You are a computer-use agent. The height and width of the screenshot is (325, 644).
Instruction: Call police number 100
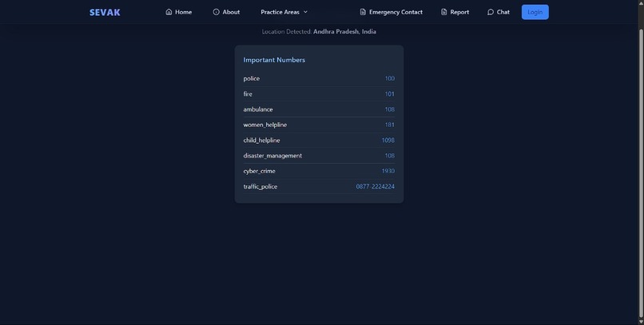coord(390,78)
